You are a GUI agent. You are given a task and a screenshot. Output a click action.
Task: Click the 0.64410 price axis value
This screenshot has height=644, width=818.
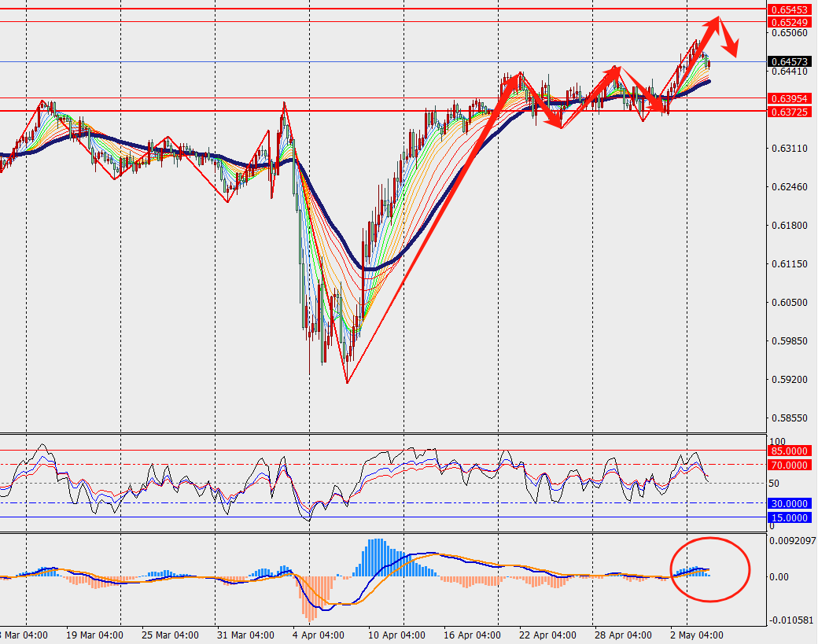click(x=790, y=72)
